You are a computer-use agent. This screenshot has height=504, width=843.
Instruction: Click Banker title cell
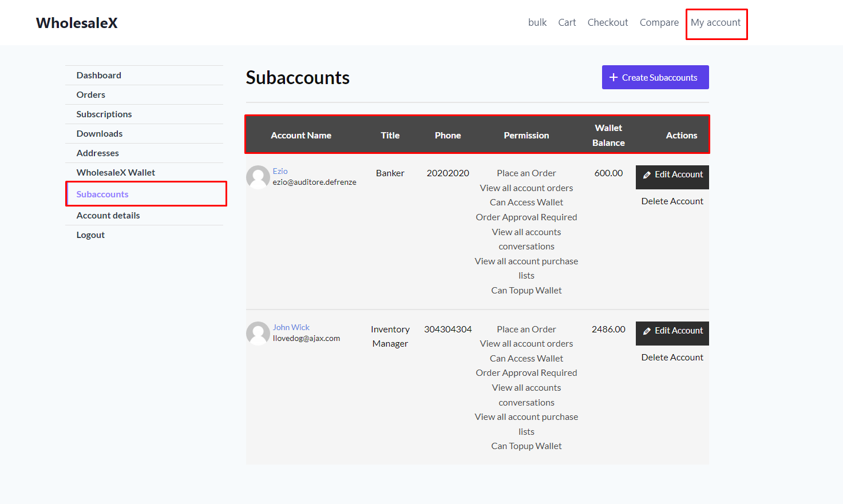click(x=390, y=173)
